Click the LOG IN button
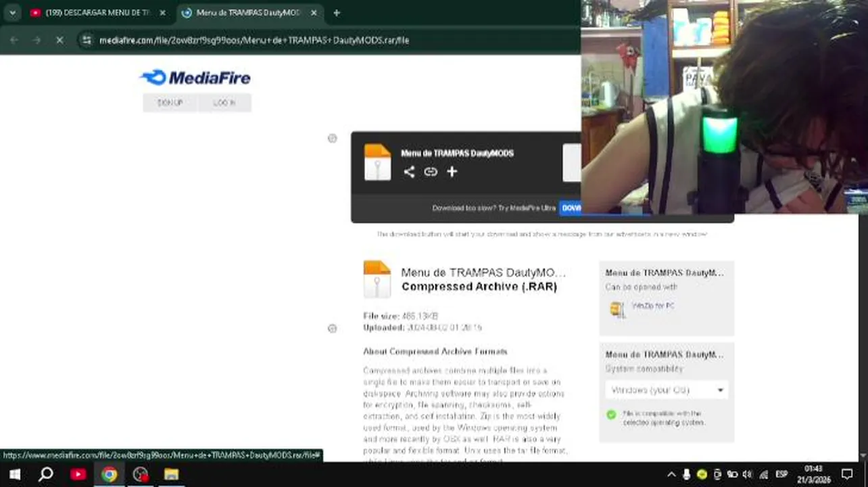This screenshot has height=487, width=868. click(224, 103)
